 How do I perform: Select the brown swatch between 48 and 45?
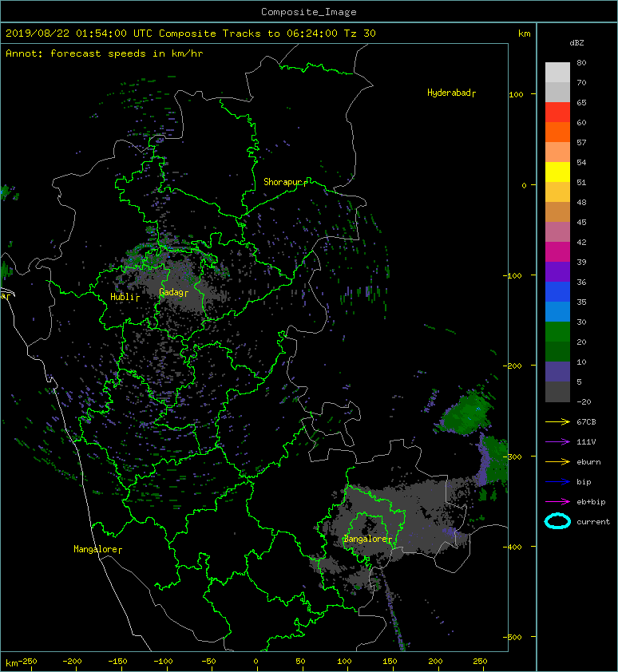coord(557,211)
